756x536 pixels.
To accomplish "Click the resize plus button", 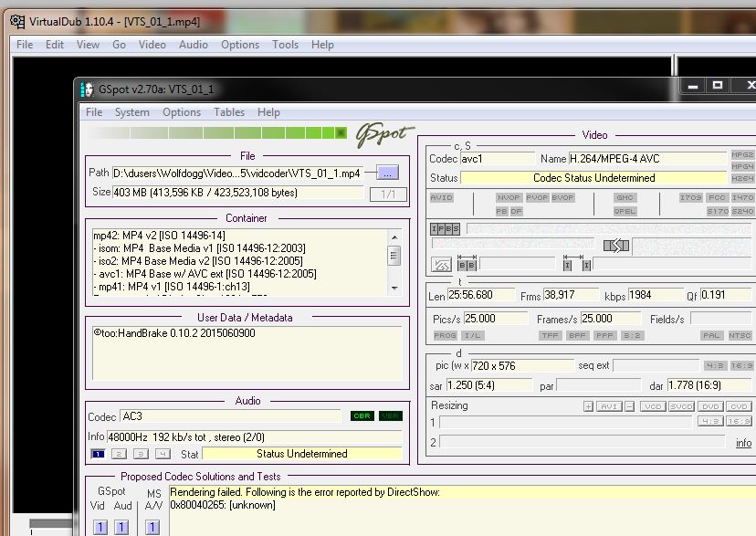I will point(588,406).
